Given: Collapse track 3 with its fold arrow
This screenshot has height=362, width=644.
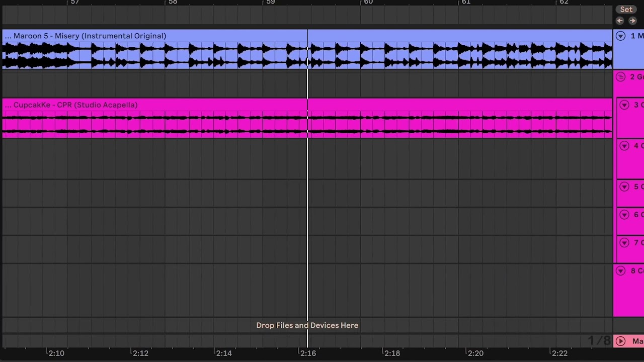Looking at the screenshot, I should 624,105.
